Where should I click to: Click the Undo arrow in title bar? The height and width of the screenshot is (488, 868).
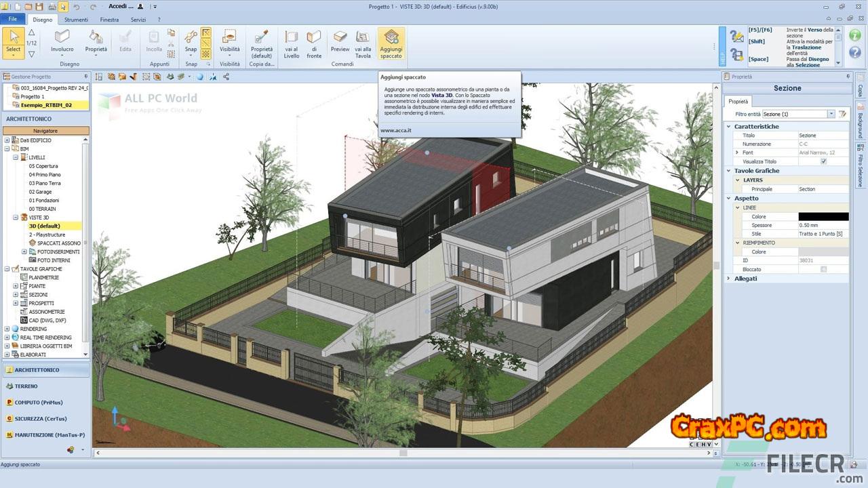pos(76,6)
